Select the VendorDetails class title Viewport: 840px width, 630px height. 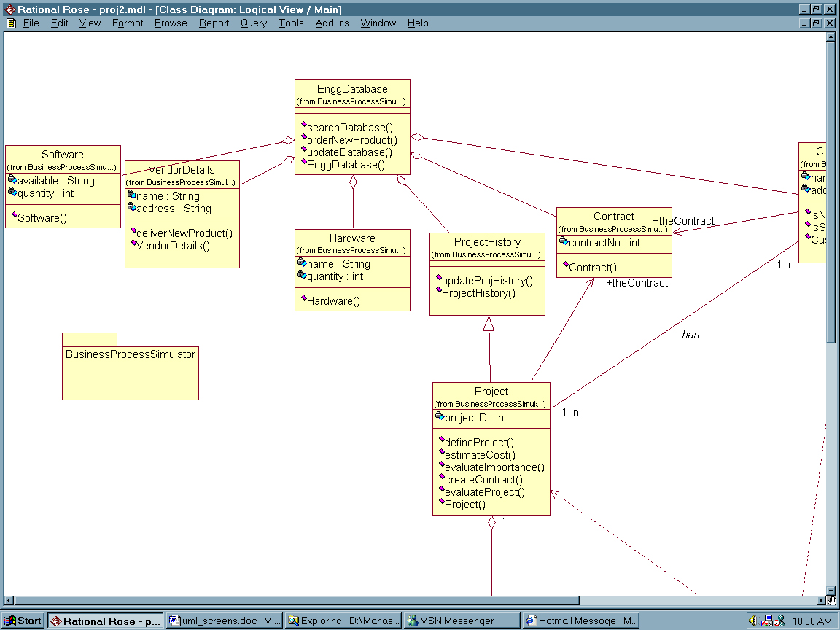tap(182, 170)
